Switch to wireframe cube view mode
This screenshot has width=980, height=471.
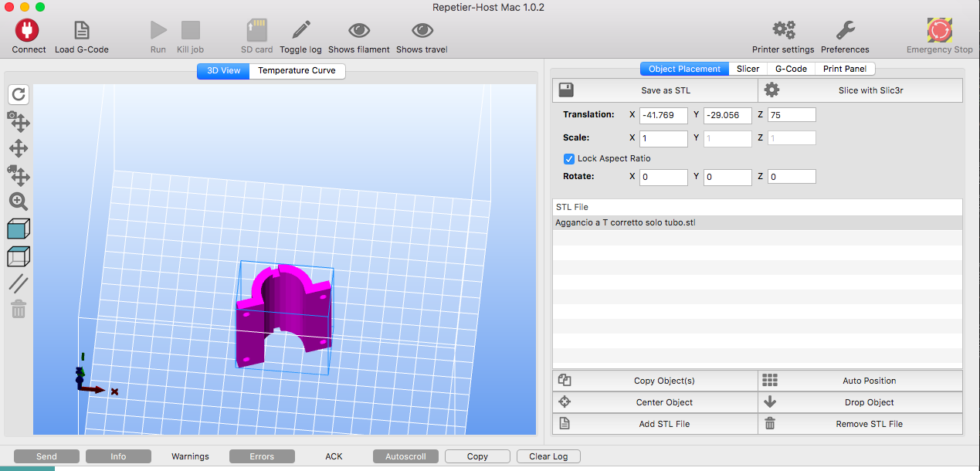pos(19,256)
